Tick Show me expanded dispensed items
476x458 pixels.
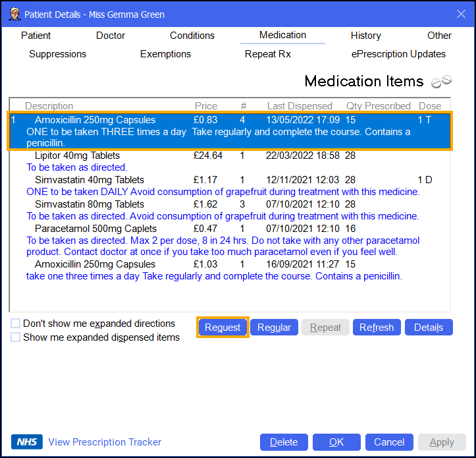pyautogui.click(x=16, y=337)
